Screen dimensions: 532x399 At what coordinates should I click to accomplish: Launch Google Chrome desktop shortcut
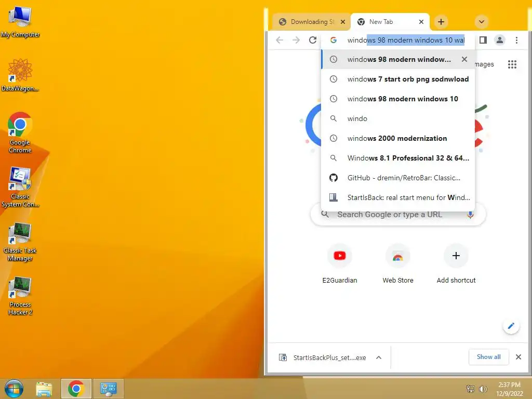(20, 132)
